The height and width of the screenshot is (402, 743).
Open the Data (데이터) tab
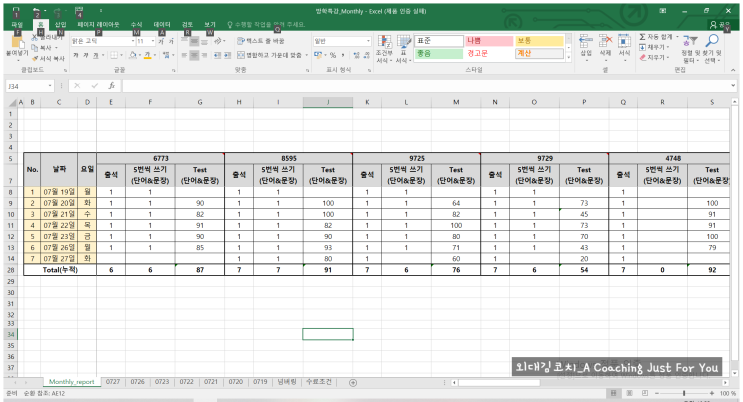pos(162,25)
